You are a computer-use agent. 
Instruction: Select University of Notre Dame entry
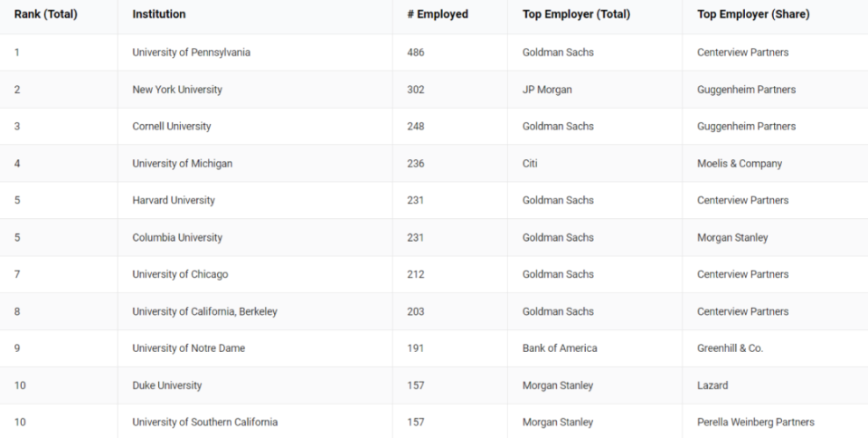pyautogui.click(x=189, y=348)
